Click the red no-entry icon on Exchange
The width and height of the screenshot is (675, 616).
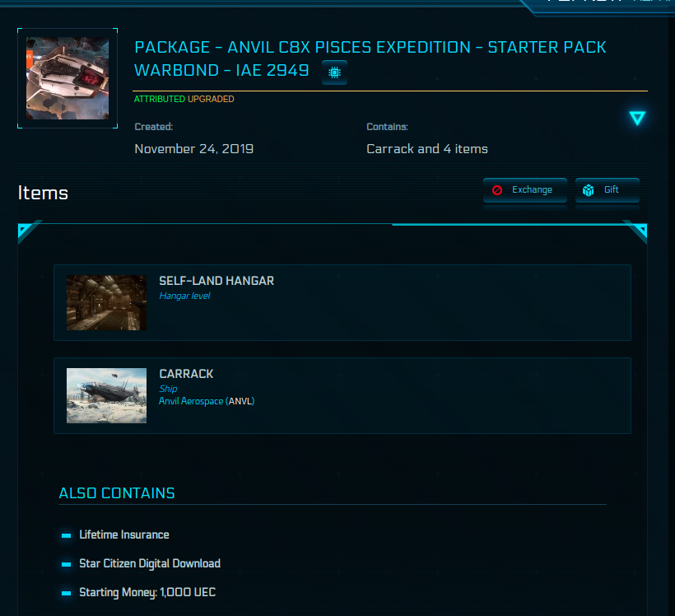[497, 190]
